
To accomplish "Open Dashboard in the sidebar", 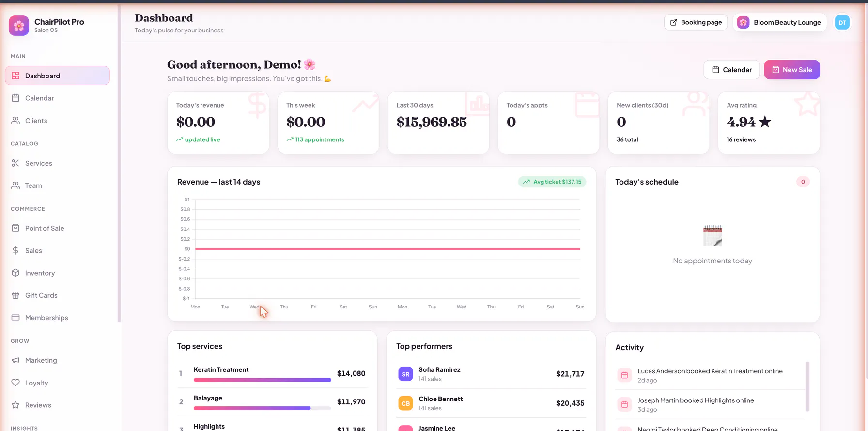I will (x=57, y=76).
